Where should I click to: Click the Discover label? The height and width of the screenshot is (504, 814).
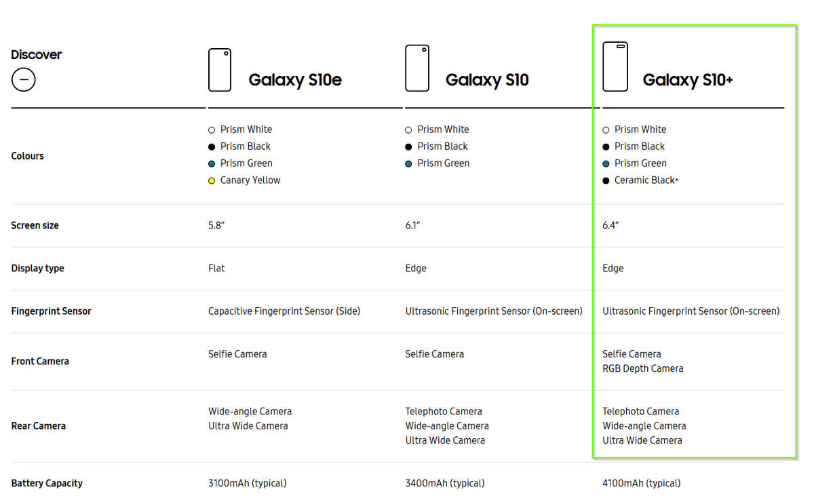tap(36, 55)
